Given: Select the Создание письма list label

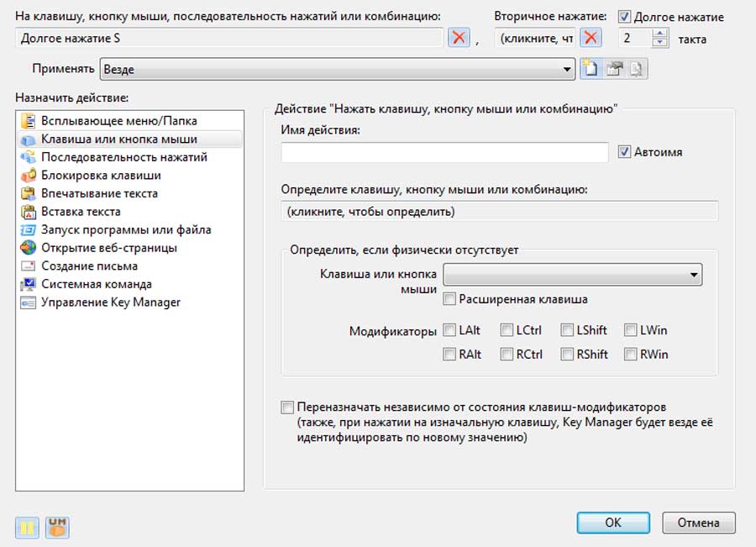Looking at the screenshot, I should pyautogui.click(x=89, y=266).
